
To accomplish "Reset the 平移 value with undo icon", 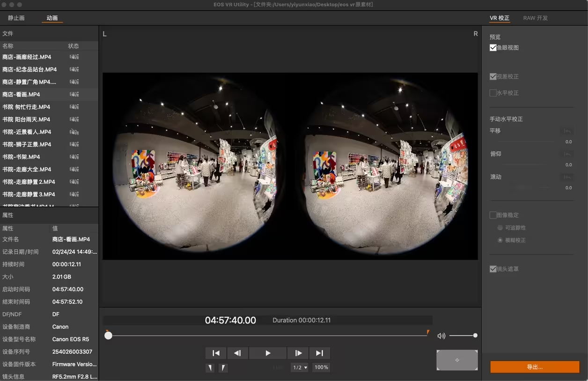I will coord(567,132).
